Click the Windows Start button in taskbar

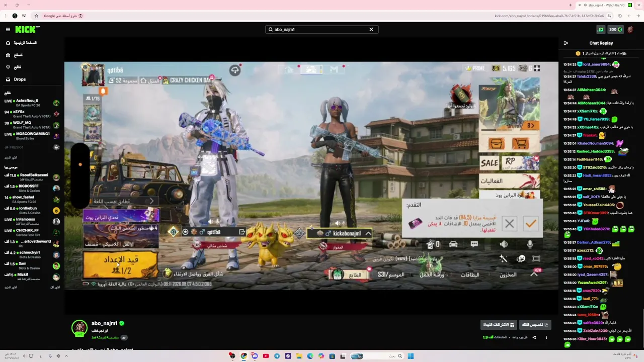(411, 356)
